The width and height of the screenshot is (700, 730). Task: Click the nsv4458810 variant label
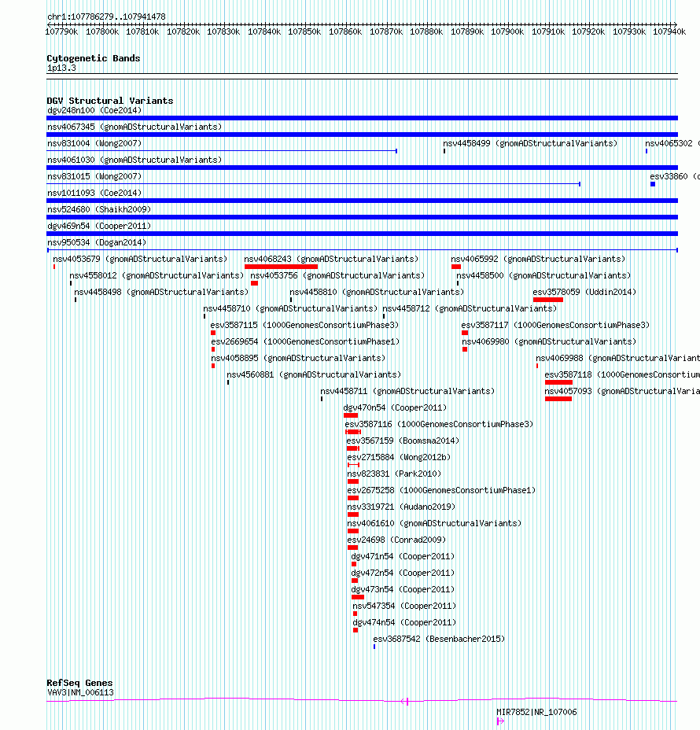(377, 292)
